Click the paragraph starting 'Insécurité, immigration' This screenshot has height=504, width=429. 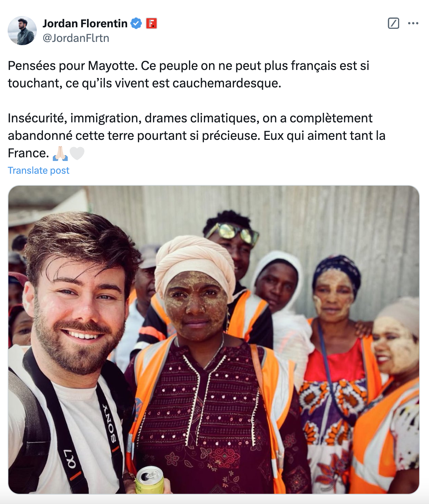(x=197, y=135)
